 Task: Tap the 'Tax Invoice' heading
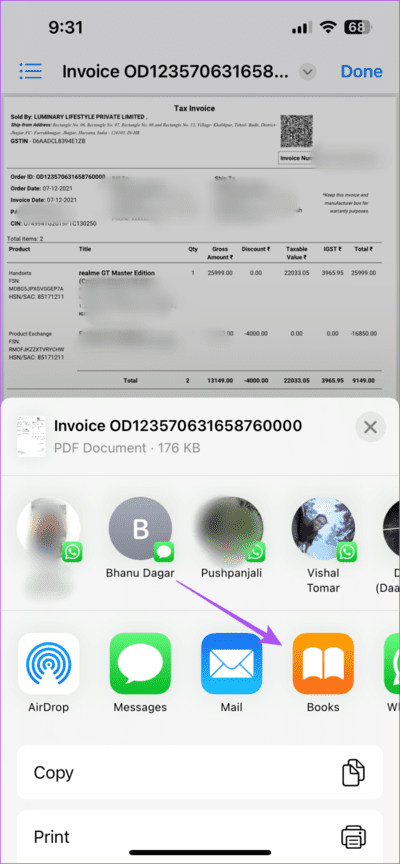(194, 109)
